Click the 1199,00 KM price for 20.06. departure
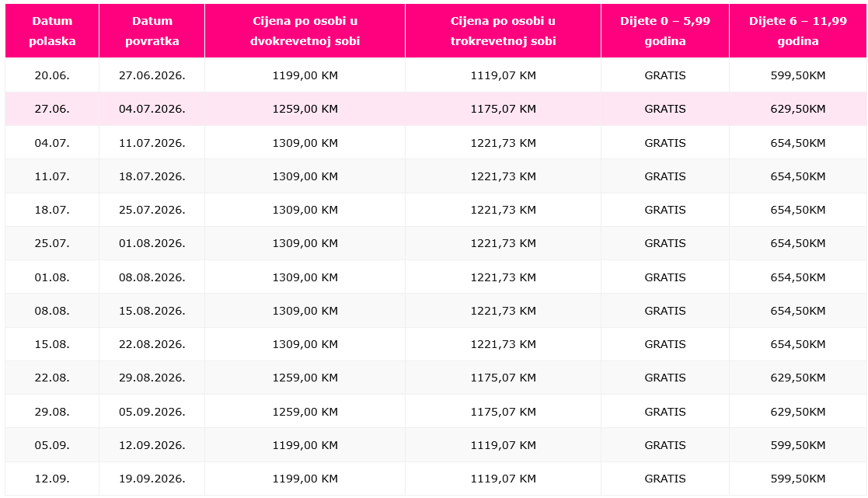The height and width of the screenshot is (498, 868). click(x=305, y=75)
